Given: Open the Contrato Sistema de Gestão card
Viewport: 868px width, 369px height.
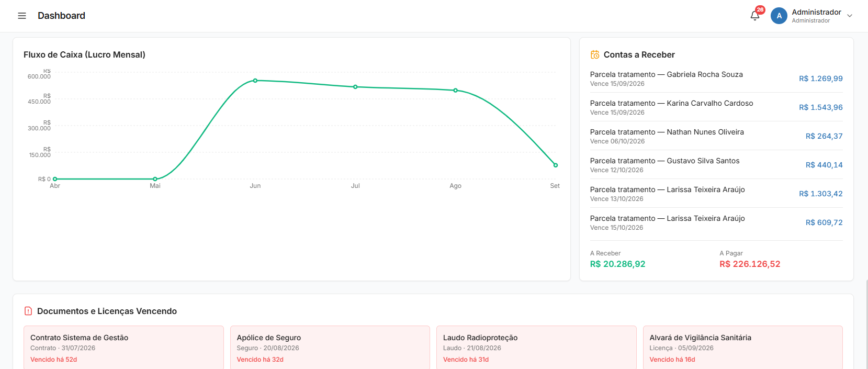Looking at the screenshot, I should tap(123, 348).
